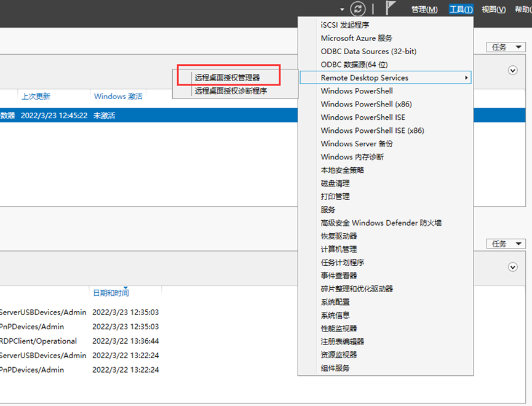This screenshot has width=532, height=406.
Task: Choose 远程桌面授权诊断程序 in the submenu
Action: [231, 91]
